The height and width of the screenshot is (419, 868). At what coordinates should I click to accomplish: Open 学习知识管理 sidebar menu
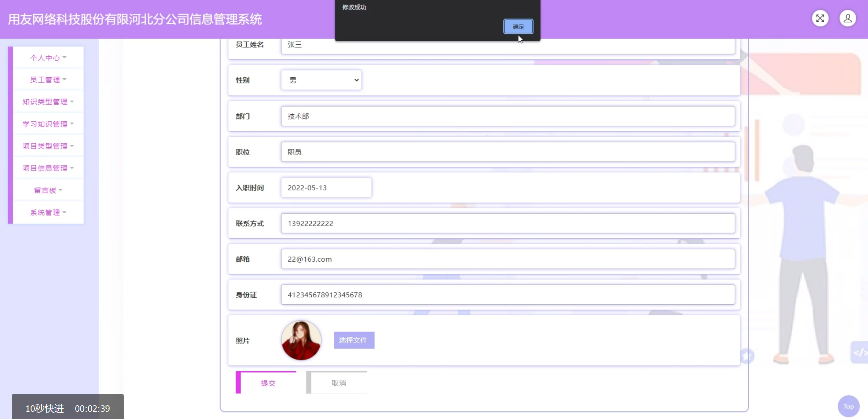[48, 124]
